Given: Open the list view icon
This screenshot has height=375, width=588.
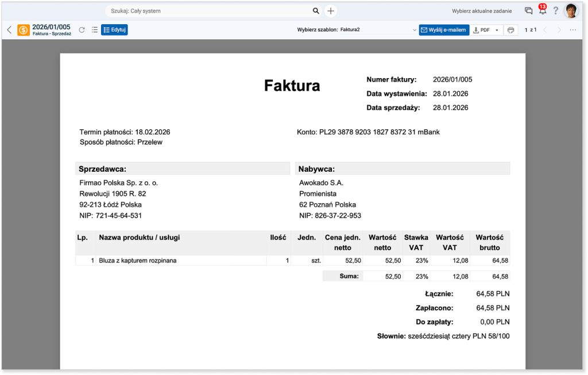Looking at the screenshot, I should click(x=95, y=30).
